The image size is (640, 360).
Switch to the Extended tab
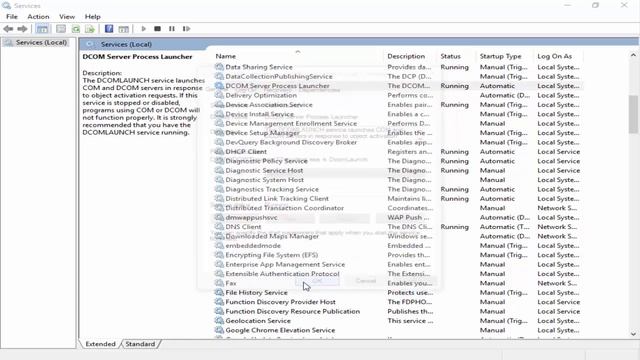(x=100, y=344)
